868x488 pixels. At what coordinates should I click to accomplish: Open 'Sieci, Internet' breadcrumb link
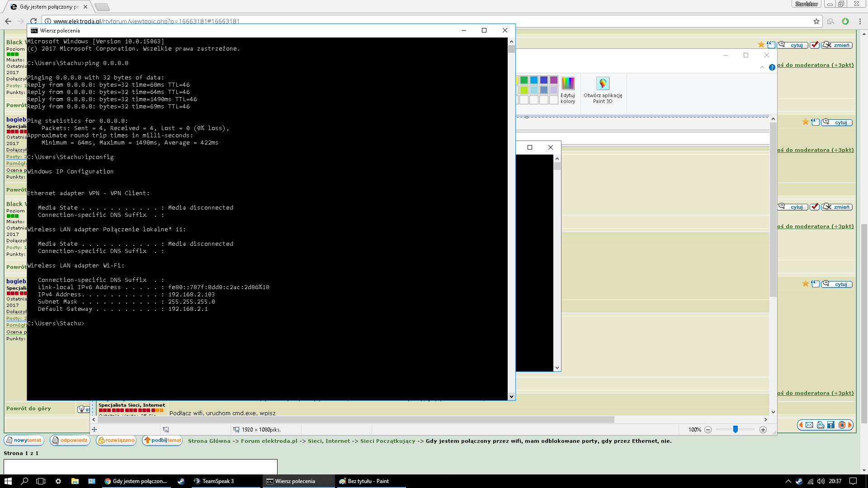(329, 441)
